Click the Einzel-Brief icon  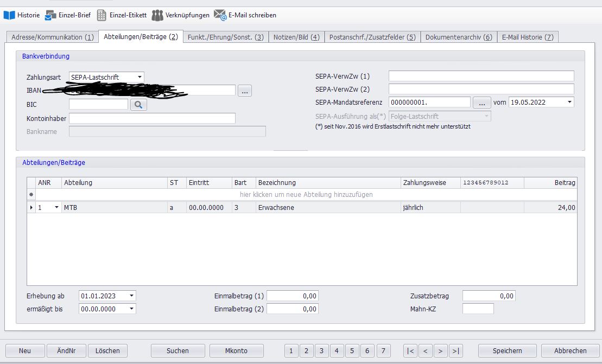(50, 15)
